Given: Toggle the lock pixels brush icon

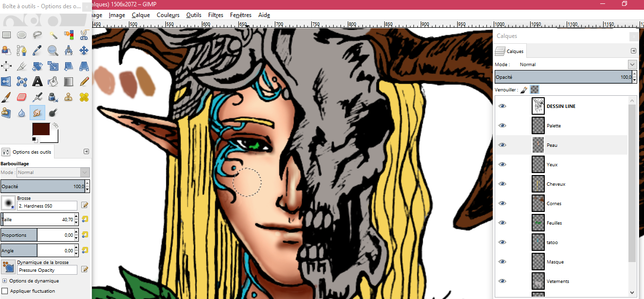Looking at the screenshot, I should 524,89.
